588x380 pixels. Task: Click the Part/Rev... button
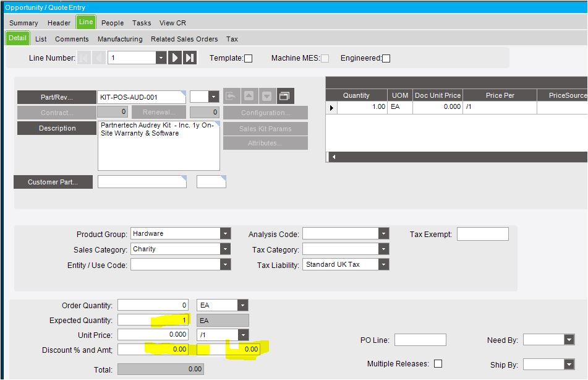coord(57,97)
